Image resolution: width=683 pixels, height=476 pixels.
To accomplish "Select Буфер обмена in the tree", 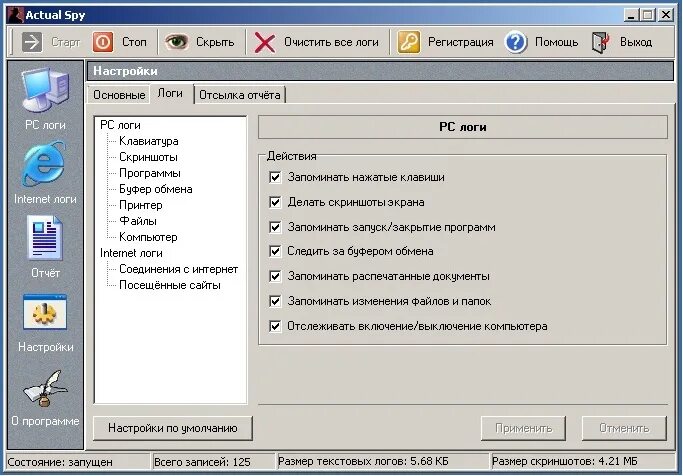I will pos(156,189).
